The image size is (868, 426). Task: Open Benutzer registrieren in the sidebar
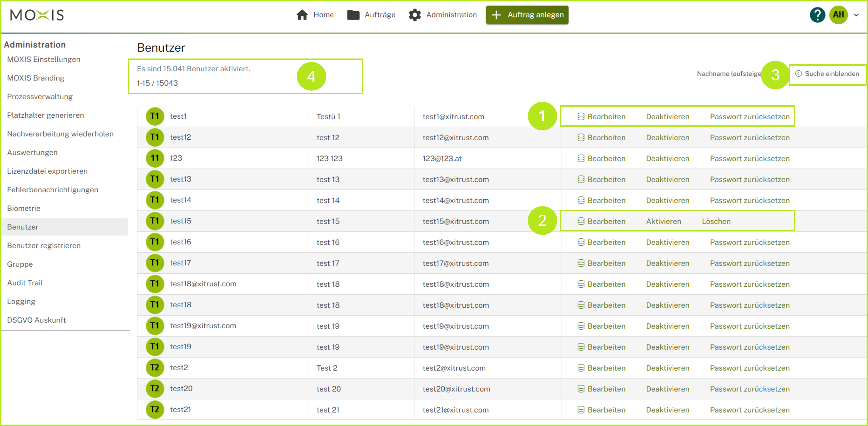click(44, 245)
